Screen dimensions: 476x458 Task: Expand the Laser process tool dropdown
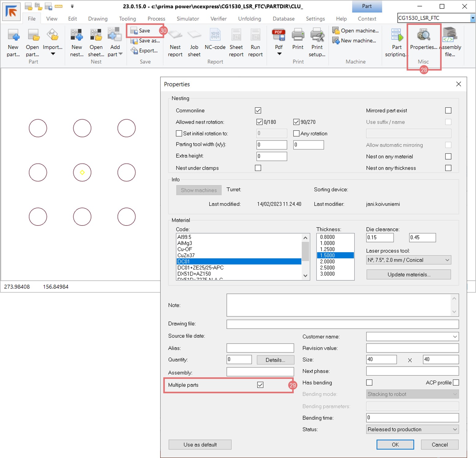[447, 260]
